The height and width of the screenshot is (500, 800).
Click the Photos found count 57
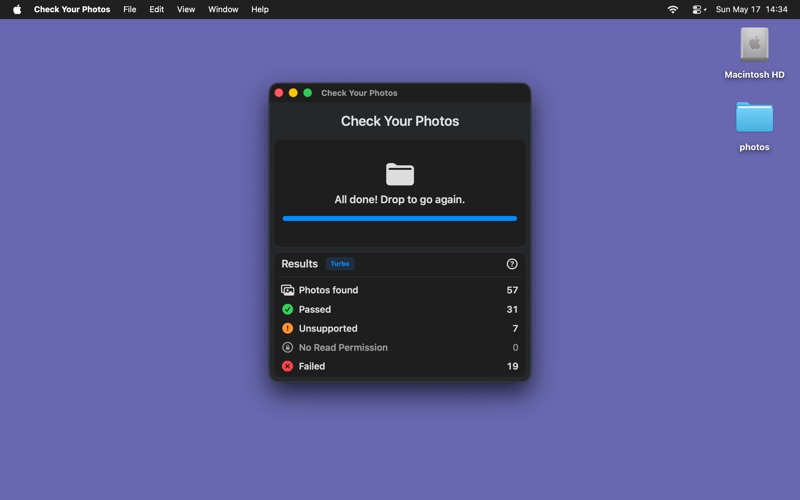512,290
